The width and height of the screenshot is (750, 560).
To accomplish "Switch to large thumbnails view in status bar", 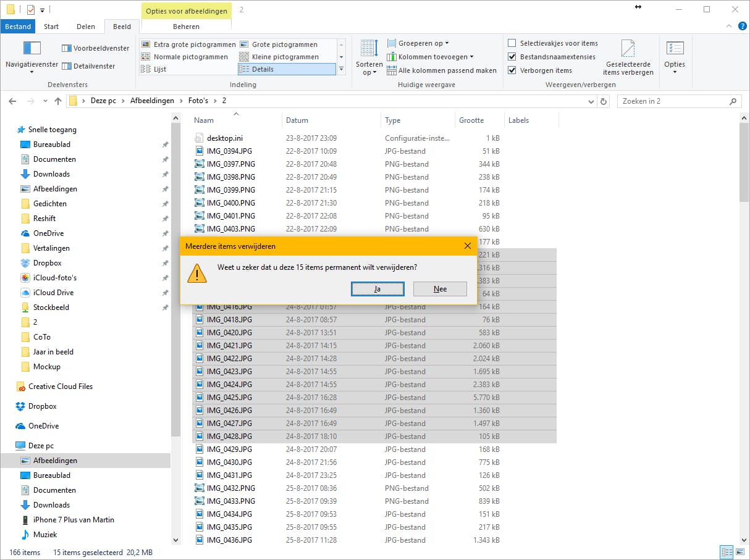I will click(x=740, y=552).
